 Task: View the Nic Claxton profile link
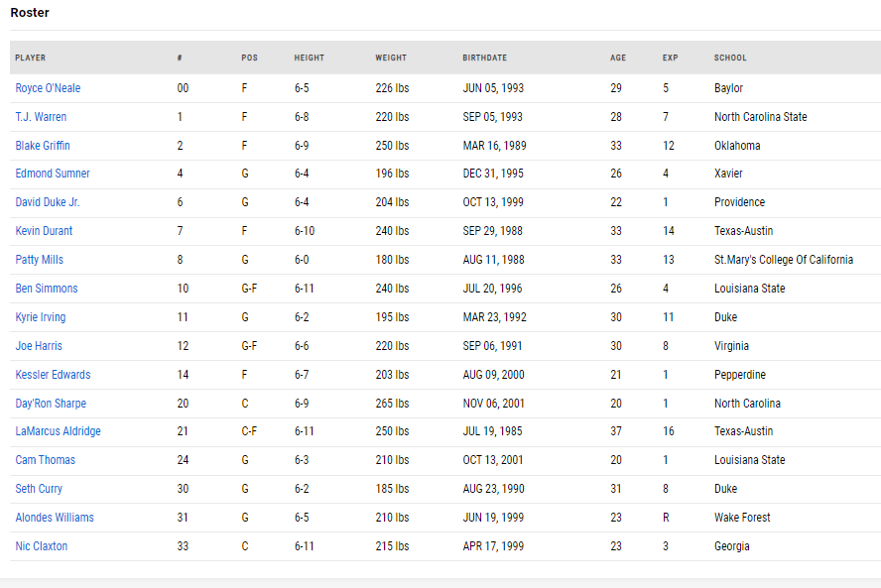point(42,546)
